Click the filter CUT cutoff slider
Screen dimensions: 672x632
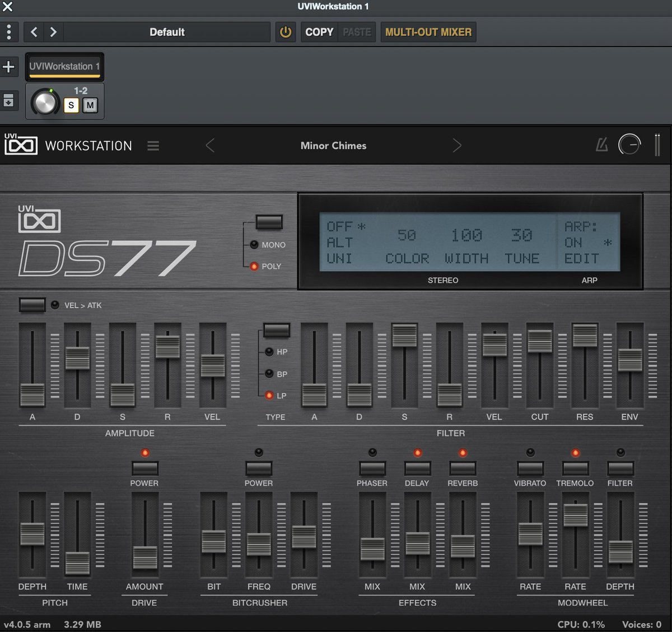pos(540,341)
